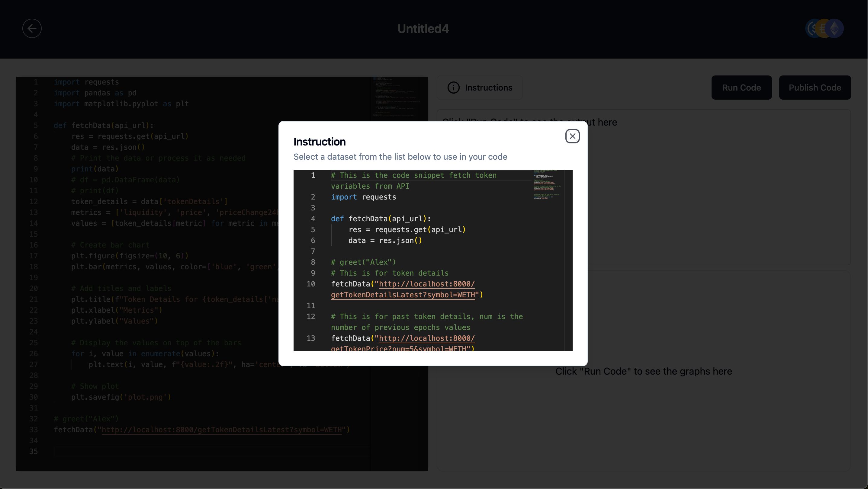Click the Run Code button
Viewport: 868px width, 489px height.
(x=741, y=88)
